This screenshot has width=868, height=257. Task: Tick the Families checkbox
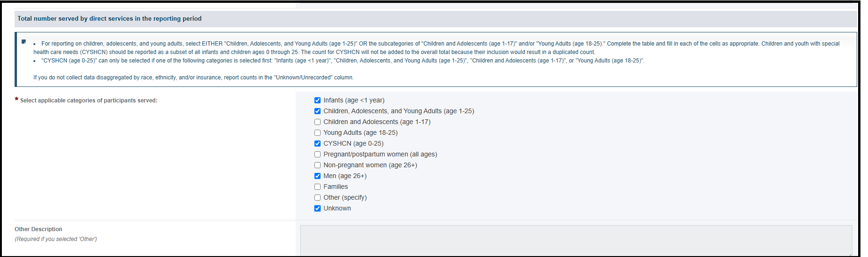click(317, 187)
